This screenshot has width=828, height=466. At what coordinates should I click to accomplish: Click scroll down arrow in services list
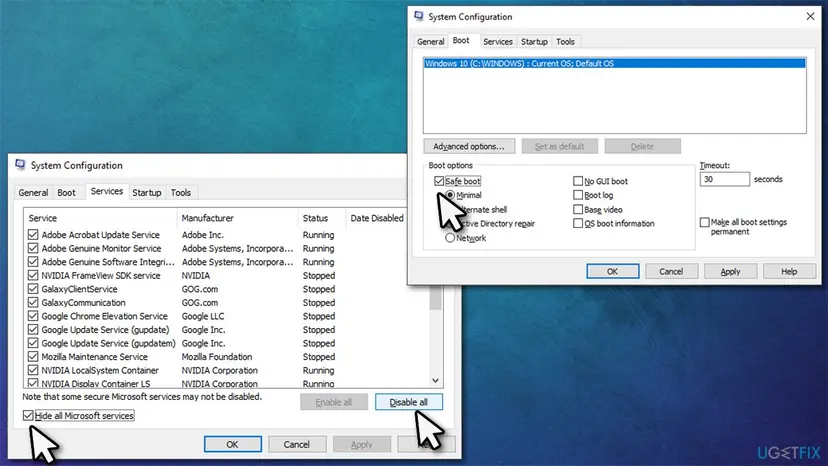coord(435,380)
